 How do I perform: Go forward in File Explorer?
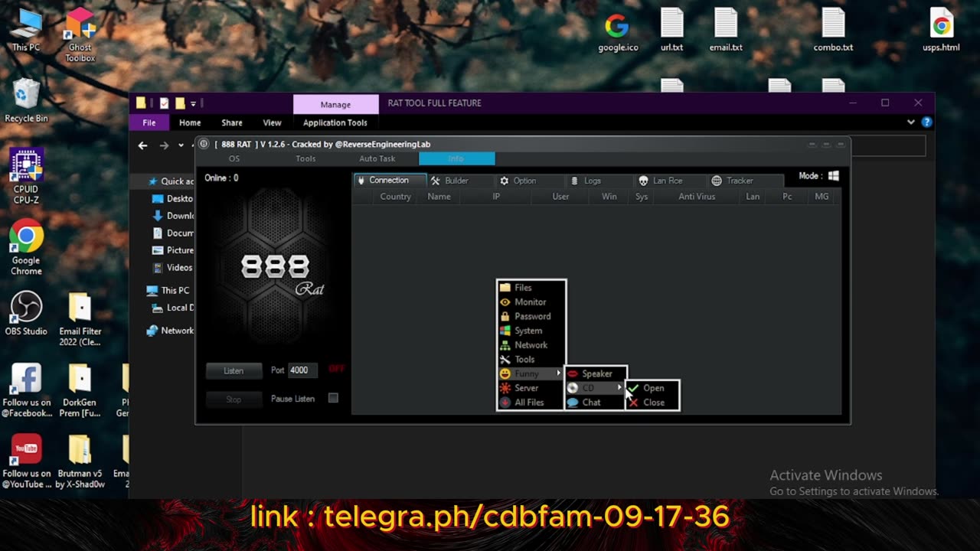coord(164,145)
